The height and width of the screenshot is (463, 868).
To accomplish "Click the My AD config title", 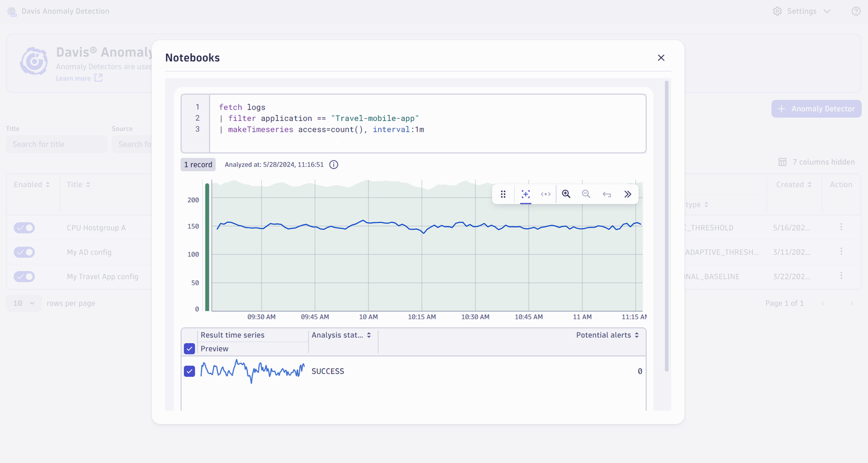I will click(89, 252).
